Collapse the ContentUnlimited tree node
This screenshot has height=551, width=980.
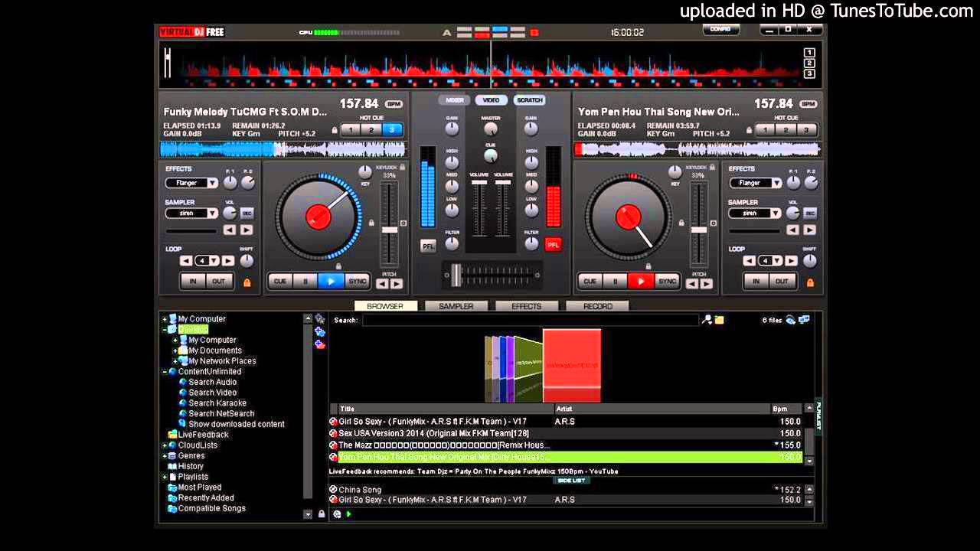click(x=165, y=372)
